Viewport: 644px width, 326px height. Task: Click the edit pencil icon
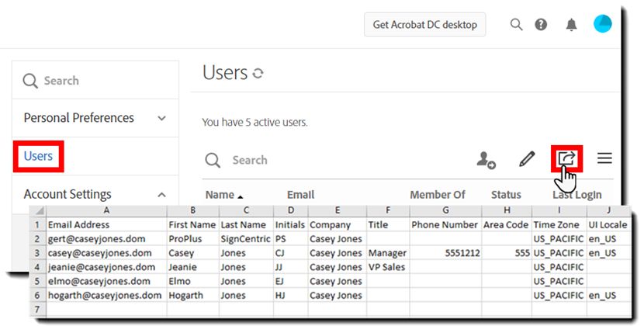coord(528,160)
